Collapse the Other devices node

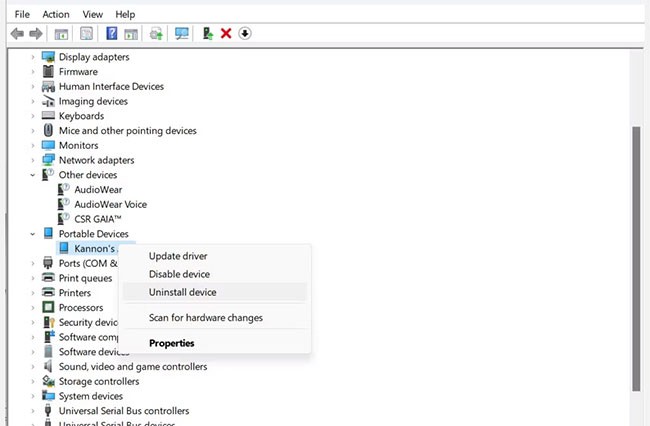click(x=33, y=175)
